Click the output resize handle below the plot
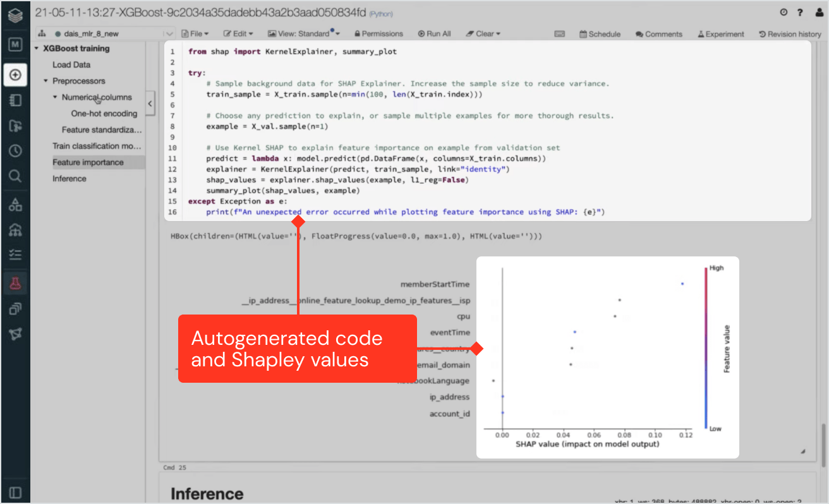Screen dimensions: 829x504 pyautogui.click(x=803, y=452)
